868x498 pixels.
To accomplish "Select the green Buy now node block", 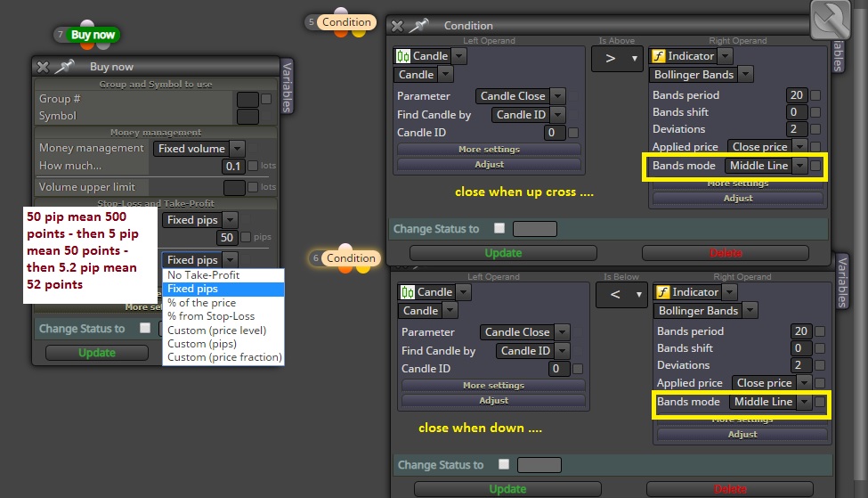I will (x=93, y=35).
